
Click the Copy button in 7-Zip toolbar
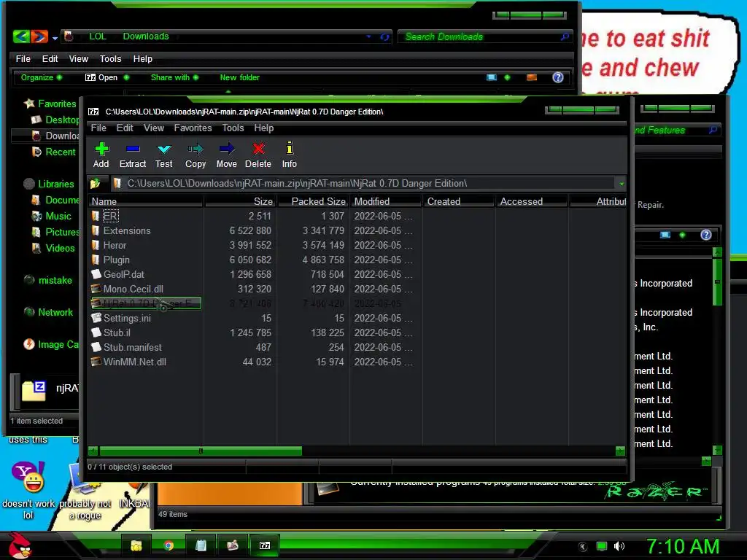tap(196, 155)
